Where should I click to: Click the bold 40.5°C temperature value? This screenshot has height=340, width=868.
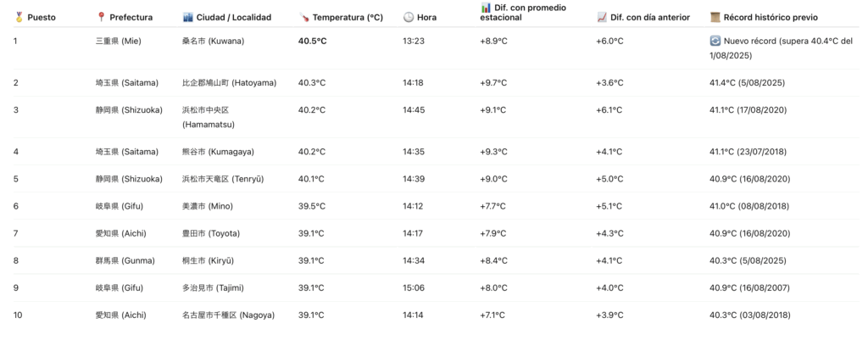[x=313, y=41]
